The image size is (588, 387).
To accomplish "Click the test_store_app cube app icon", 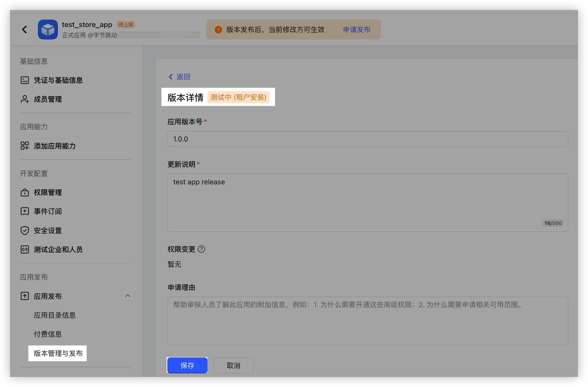I will (x=48, y=30).
